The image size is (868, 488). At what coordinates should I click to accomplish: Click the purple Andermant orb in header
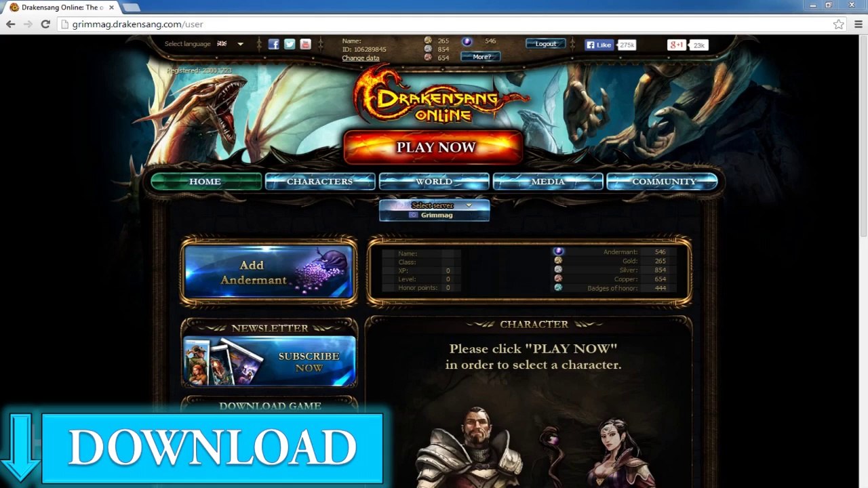tap(467, 41)
